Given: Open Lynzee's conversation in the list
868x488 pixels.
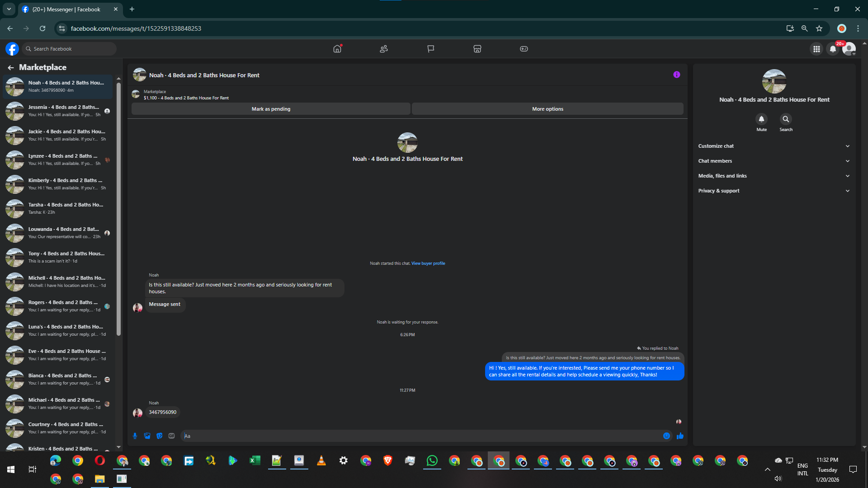Looking at the screenshot, I should [x=58, y=160].
